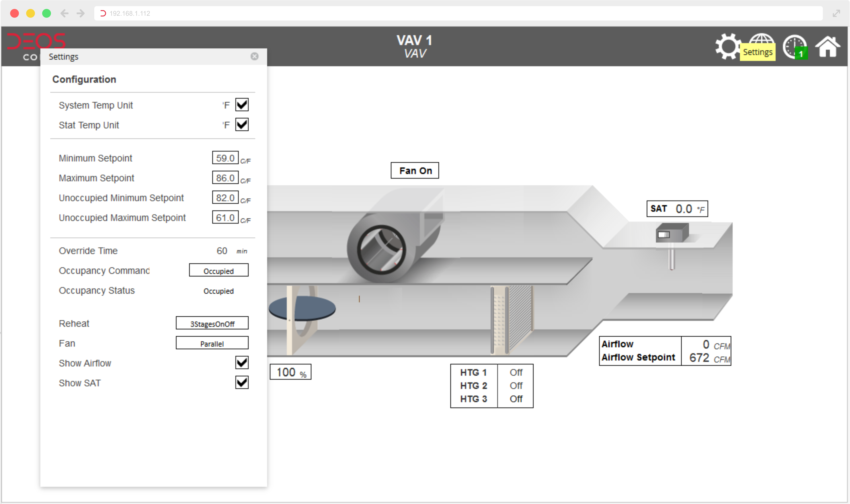Click the Fan On status button
This screenshot has height=504, width=850.
pyautogui.click(x=415, y=170)
